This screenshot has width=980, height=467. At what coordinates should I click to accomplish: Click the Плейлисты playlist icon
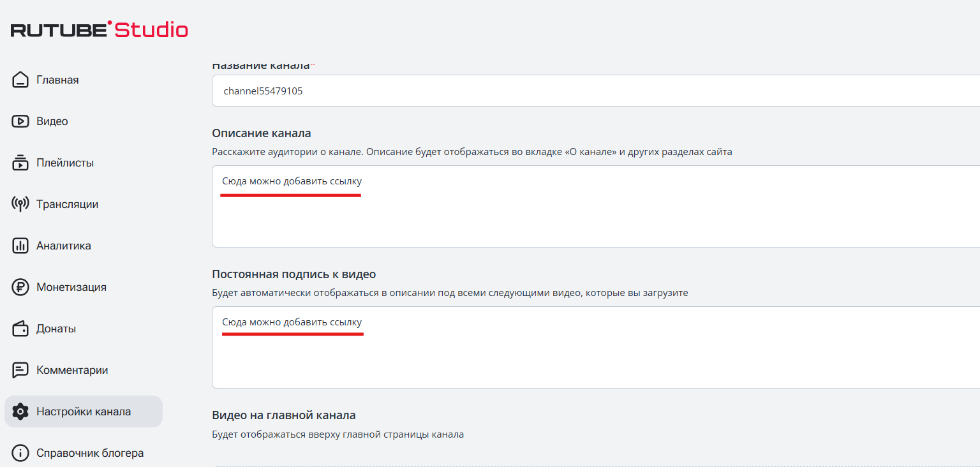[x=20, y=162]
